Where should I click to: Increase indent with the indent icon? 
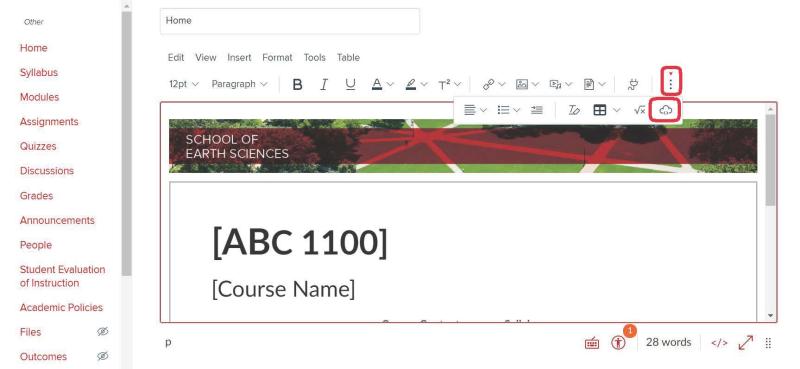pos(537,110)
